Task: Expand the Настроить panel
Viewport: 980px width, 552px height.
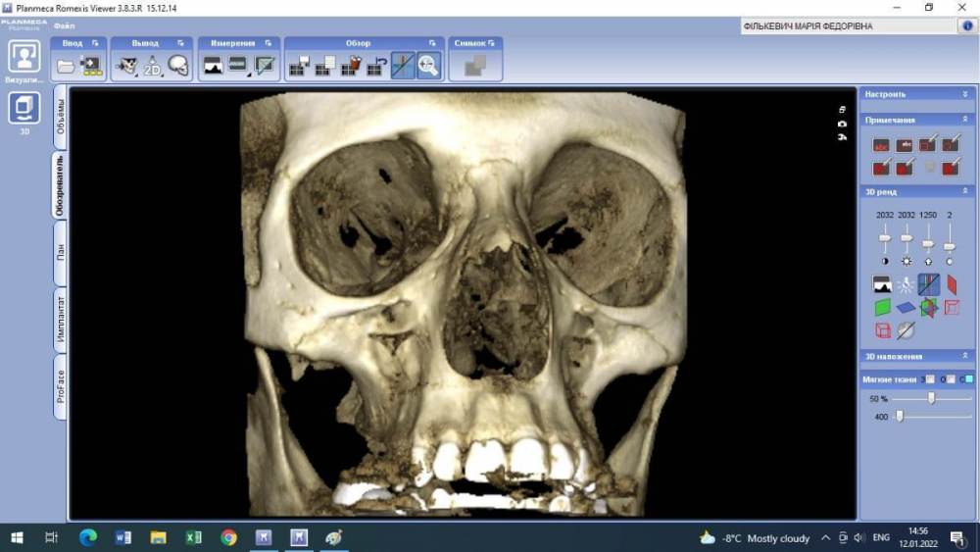Action: pos(965,94)
